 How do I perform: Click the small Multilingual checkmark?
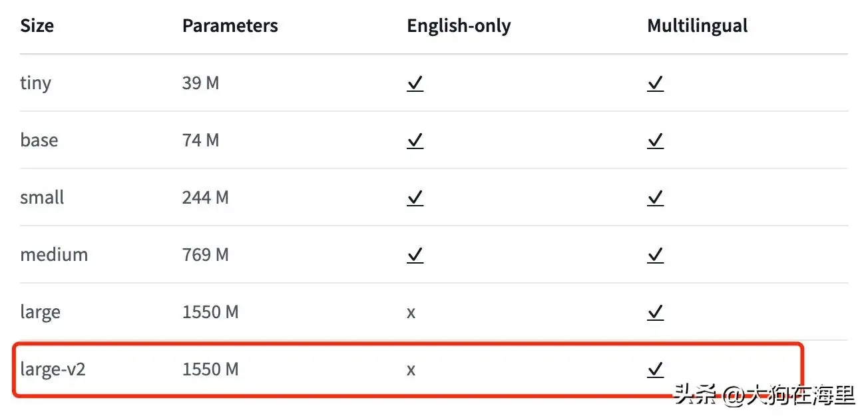point(655,198)
